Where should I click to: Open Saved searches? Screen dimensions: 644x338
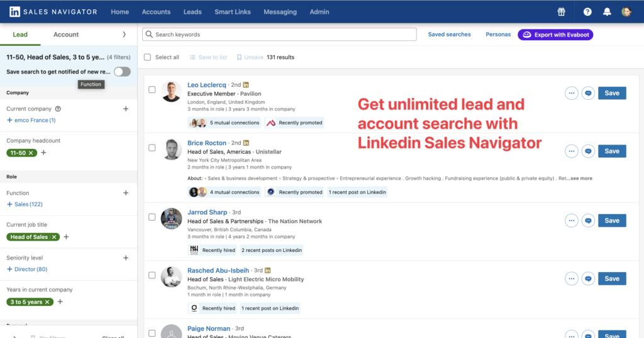pyautogui.click(x=449, y=35)
